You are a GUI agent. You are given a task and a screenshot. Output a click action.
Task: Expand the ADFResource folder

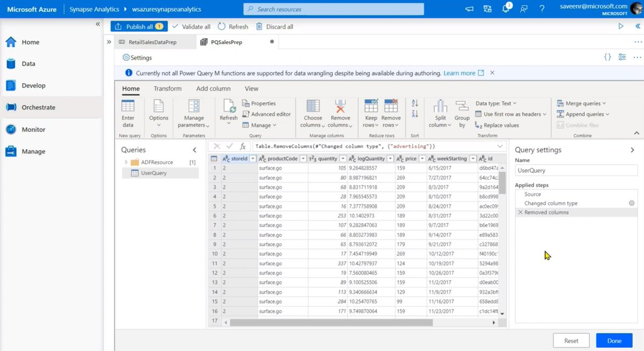126,162
